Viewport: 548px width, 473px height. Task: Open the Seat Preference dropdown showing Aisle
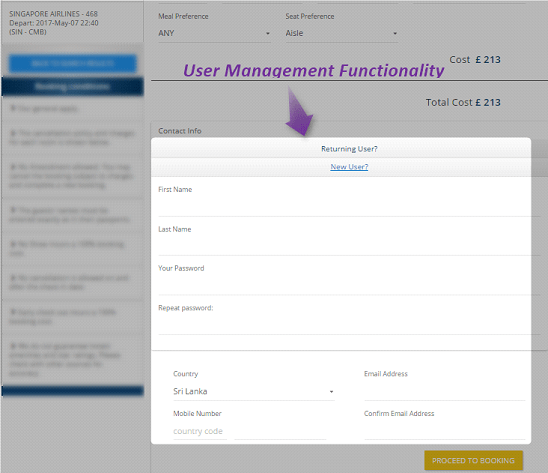341,33
